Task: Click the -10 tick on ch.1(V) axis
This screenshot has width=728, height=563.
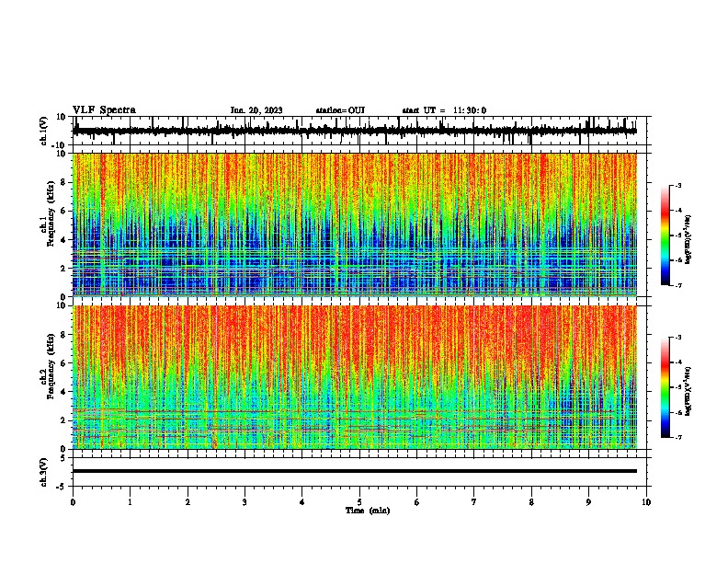Action: tap(60, 145)
